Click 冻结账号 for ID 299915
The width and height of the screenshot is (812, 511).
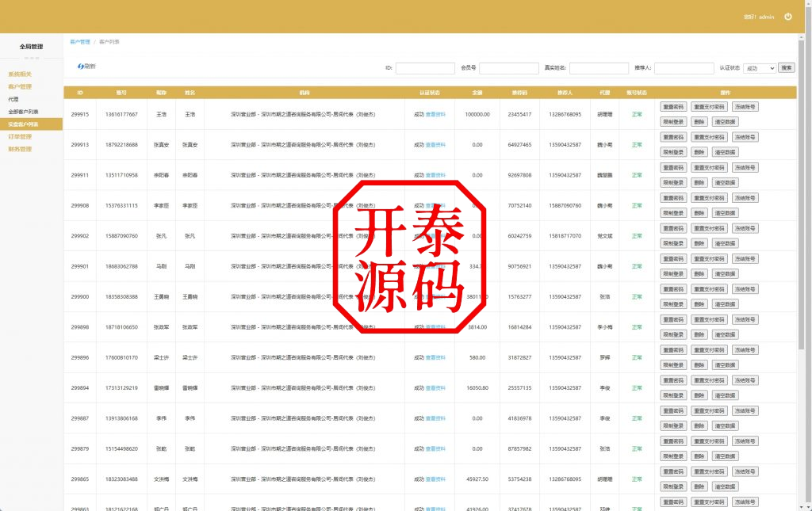pos(745,107)
